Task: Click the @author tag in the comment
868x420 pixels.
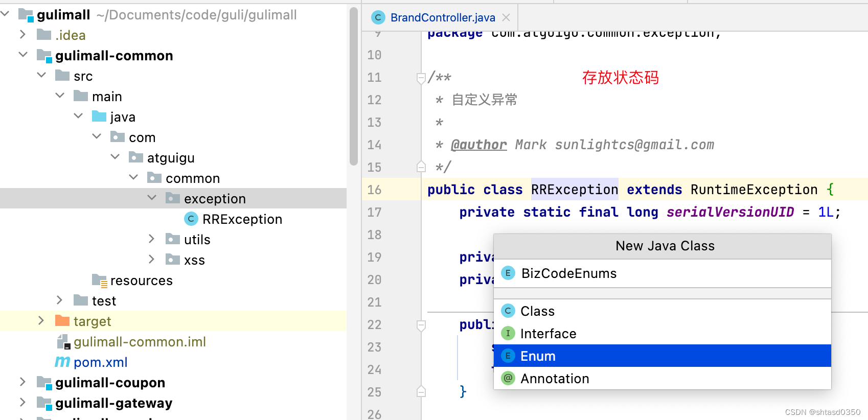Action: (479, 145)
